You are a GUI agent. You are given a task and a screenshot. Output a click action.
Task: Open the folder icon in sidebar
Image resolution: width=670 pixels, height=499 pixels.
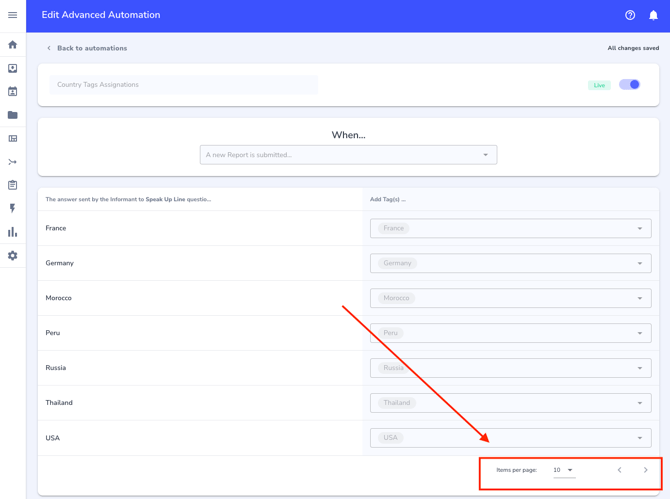pos(12,115)
